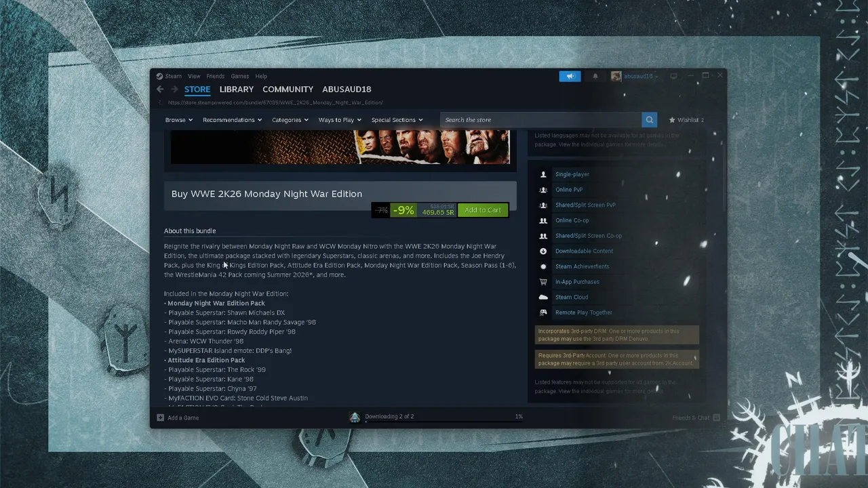The height and width of the screenshot is (488, 868).
Task: Click the Shared/Split Screen PvP link
Action: point(585,205)
